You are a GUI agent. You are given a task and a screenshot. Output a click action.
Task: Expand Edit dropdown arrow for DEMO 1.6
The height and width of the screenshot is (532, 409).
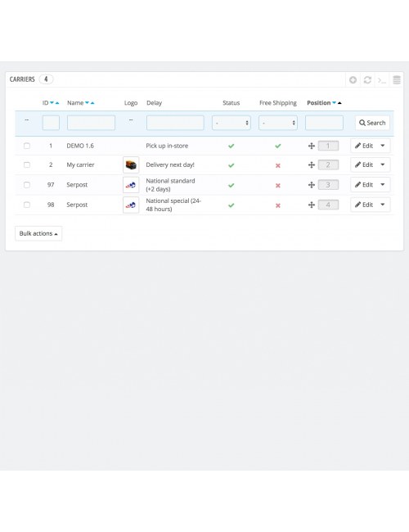tap(383, 146)
